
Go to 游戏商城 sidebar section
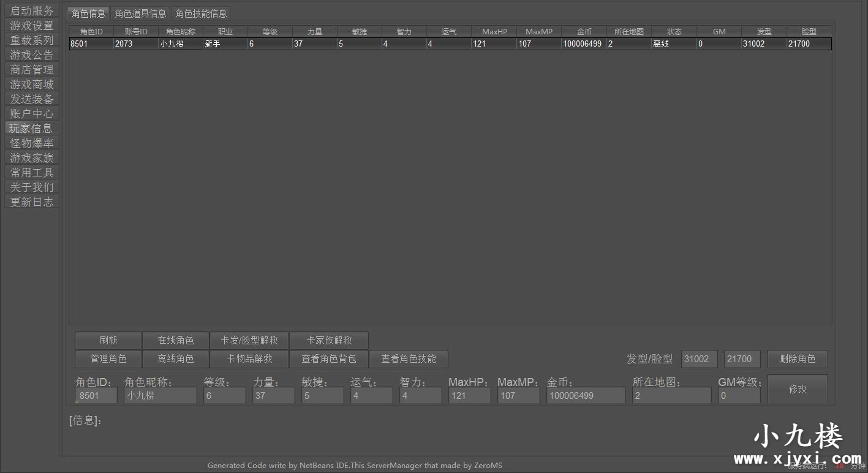tap(32, 85)
